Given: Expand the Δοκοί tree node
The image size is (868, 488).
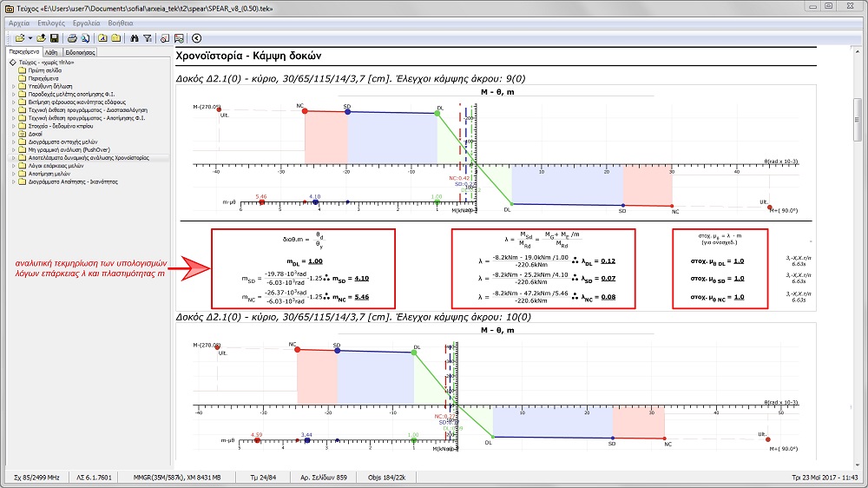Looking at the screenshot, I should [x=13, y=135].
